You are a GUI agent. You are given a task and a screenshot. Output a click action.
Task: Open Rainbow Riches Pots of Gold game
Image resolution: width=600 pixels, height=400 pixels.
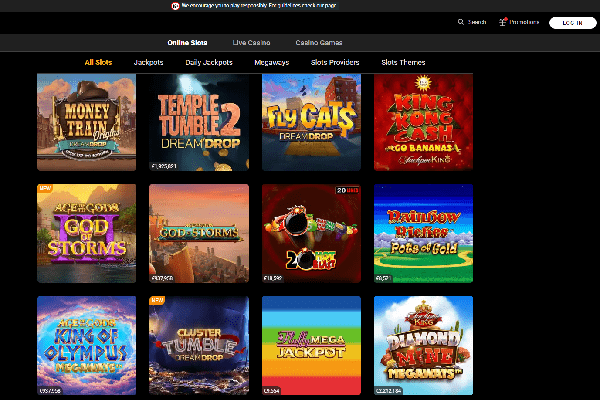[423, 233]
